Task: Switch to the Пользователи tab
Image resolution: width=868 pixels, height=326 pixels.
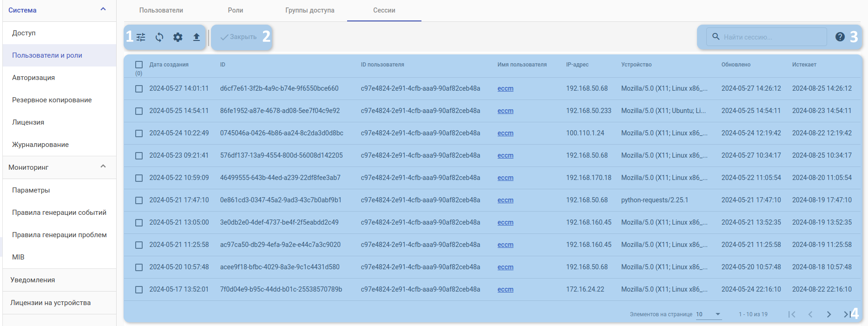Action: click(x=161, y=10)
